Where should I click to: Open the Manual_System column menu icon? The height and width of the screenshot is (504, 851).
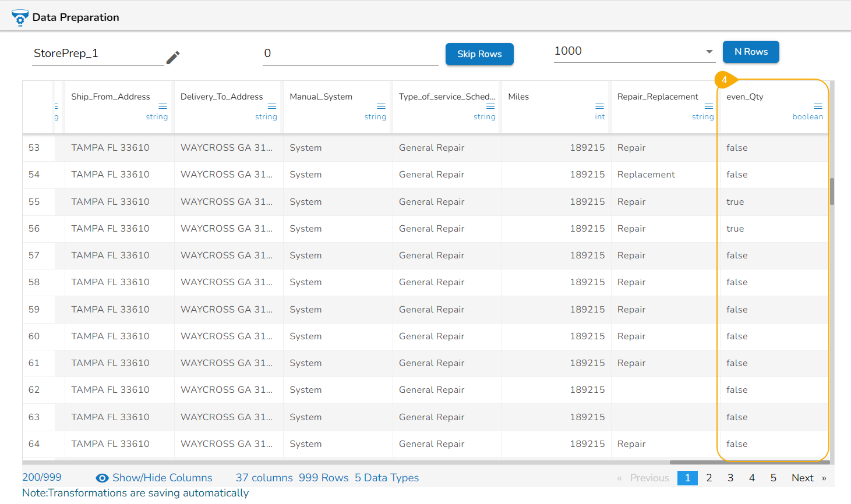(x=381, y=106)
